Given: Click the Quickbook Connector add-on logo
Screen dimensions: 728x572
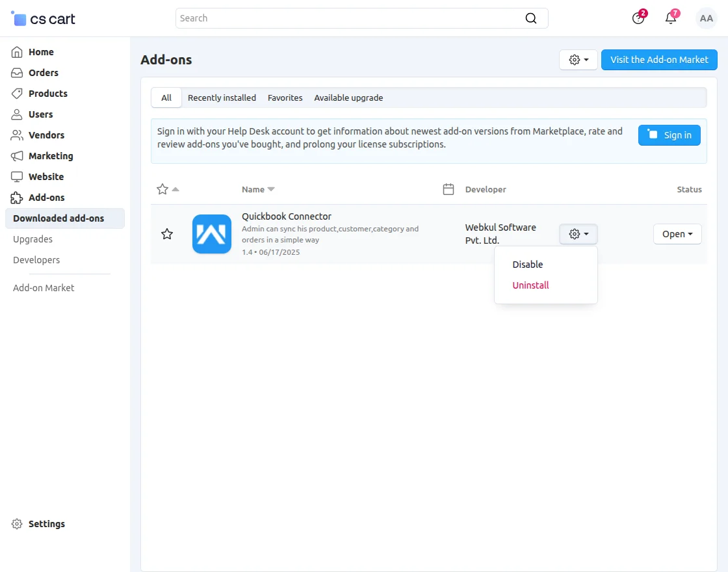Looking at the screenshot, I should (212, 234).
